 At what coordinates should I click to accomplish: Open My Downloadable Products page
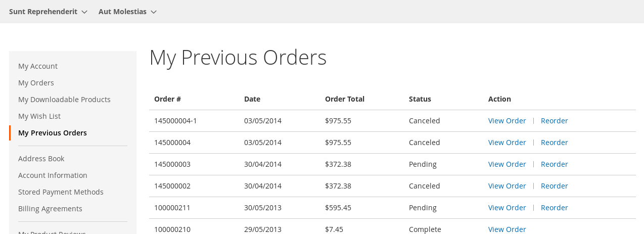click(64, 100)
